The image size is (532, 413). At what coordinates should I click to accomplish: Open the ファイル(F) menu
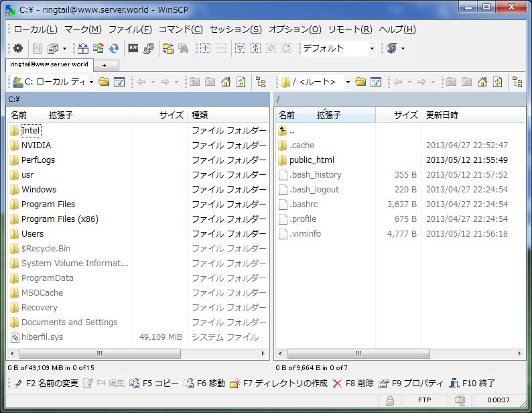click(x=130, y=29)
